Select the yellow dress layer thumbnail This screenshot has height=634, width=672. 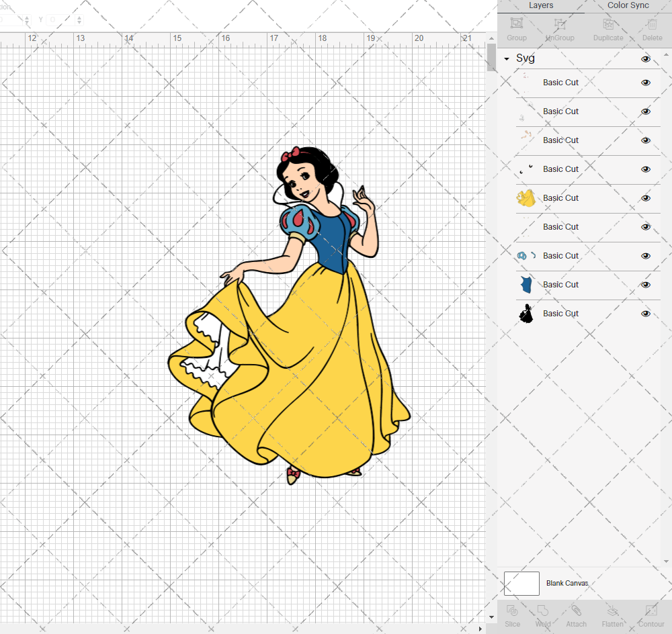(x=526, y=198)
